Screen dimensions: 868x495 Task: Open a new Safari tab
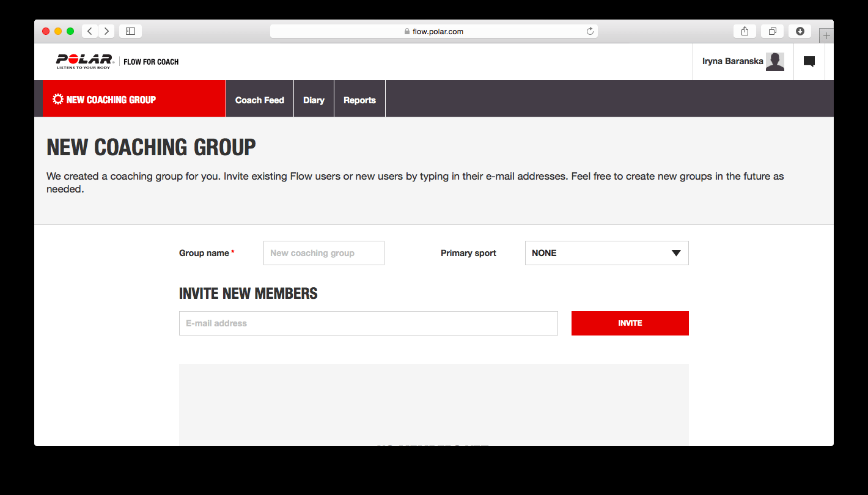[x=826, y=35]
